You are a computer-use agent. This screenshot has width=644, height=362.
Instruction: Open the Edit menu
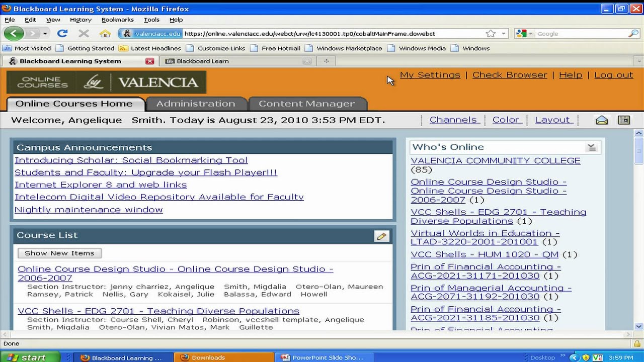pos(31,20)
